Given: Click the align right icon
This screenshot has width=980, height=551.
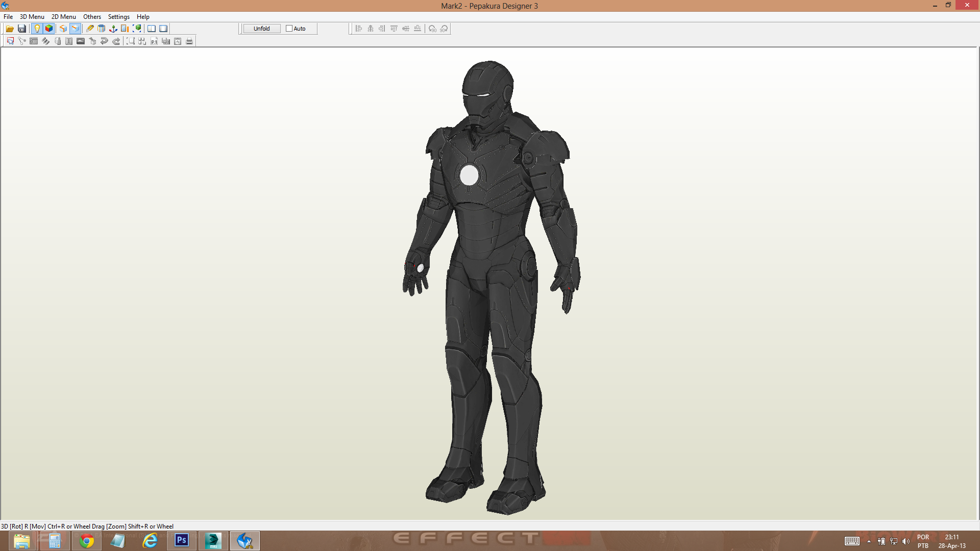Looking at the screenshot, I should (x=382, y=29).
